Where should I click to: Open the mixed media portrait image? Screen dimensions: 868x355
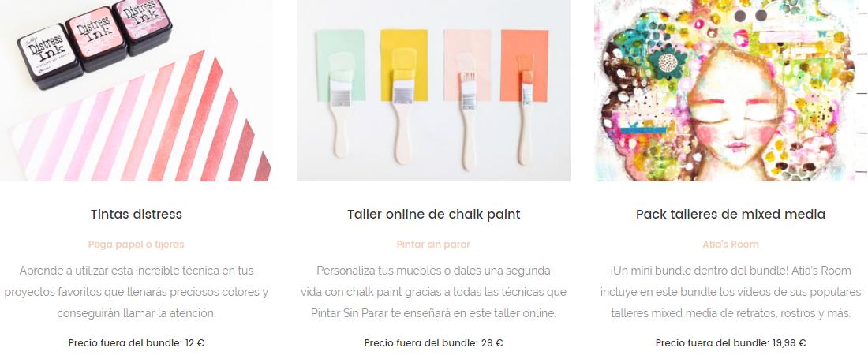coord(731,90)
